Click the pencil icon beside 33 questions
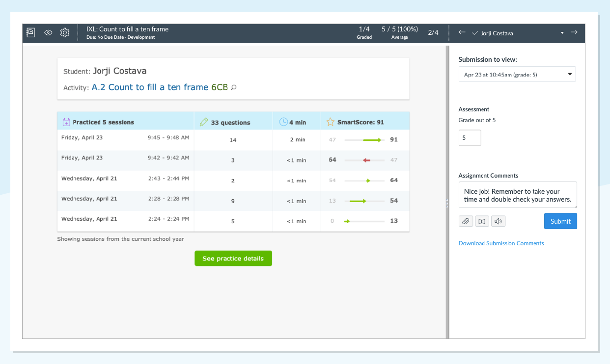The height and width of the screenshot is (364, 610). 204,122
